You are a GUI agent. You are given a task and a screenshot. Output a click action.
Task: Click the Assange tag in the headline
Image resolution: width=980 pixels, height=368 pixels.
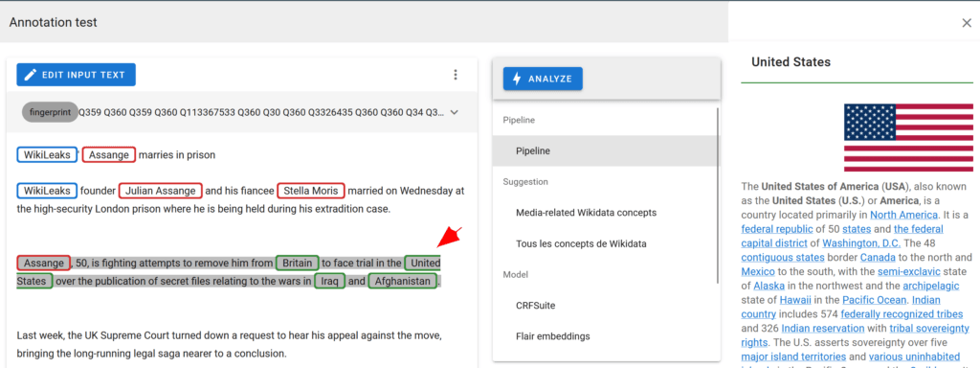109,154
